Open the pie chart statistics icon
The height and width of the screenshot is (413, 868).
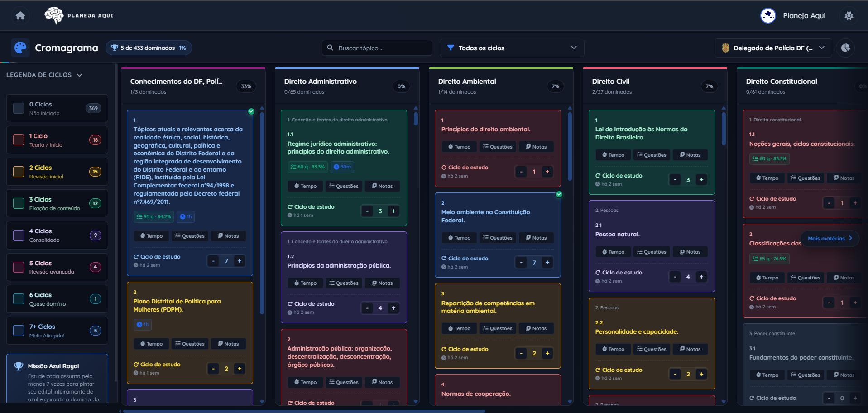(845, 48)
